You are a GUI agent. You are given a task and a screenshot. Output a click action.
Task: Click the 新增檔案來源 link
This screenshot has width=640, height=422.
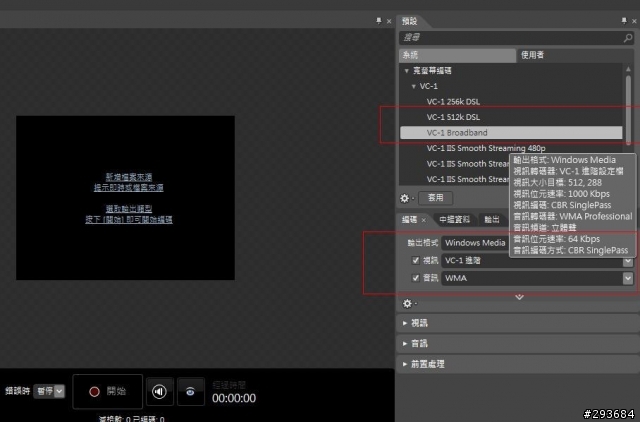coord(129,177)
